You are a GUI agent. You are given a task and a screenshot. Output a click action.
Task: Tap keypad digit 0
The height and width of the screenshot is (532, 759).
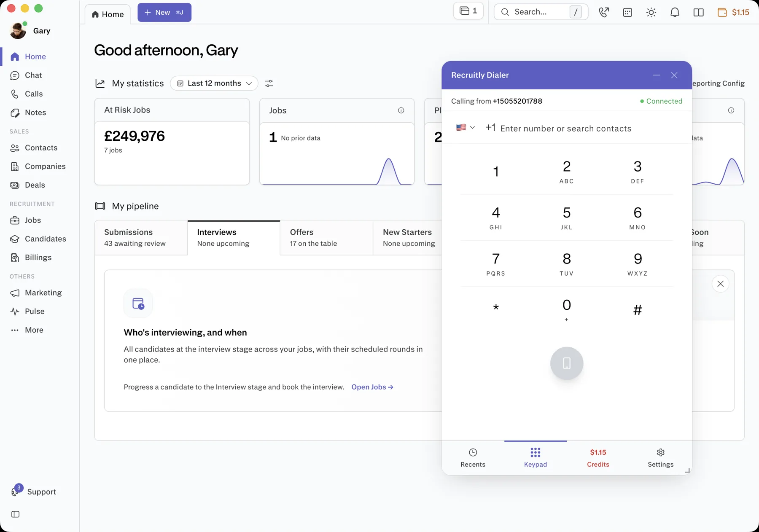(x=566, y=309)
